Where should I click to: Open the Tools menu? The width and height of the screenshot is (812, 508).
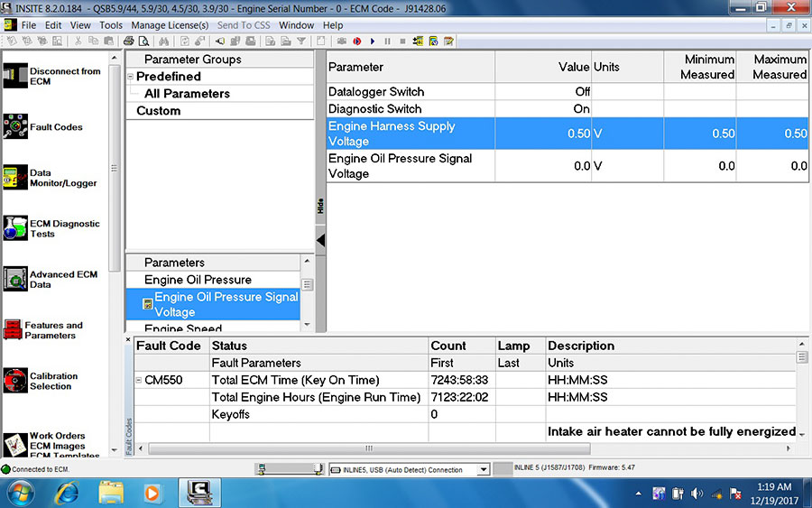(111, 25)
